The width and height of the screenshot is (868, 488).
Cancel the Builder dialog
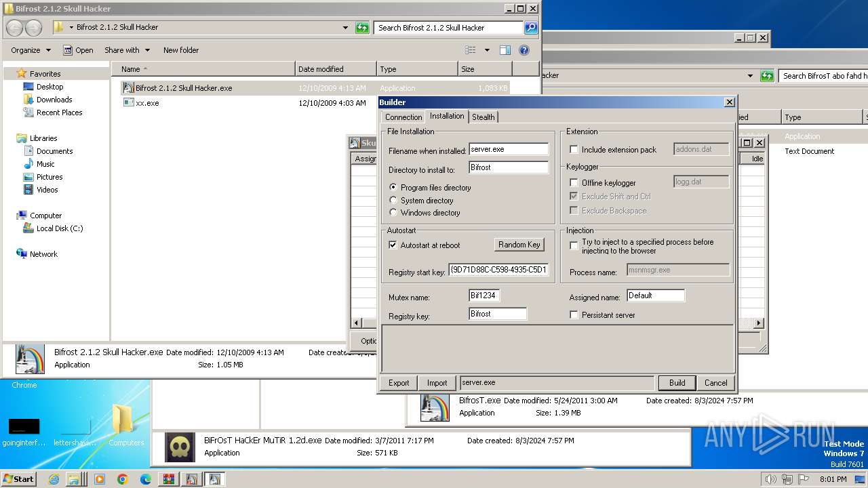[x=715, y=383]
